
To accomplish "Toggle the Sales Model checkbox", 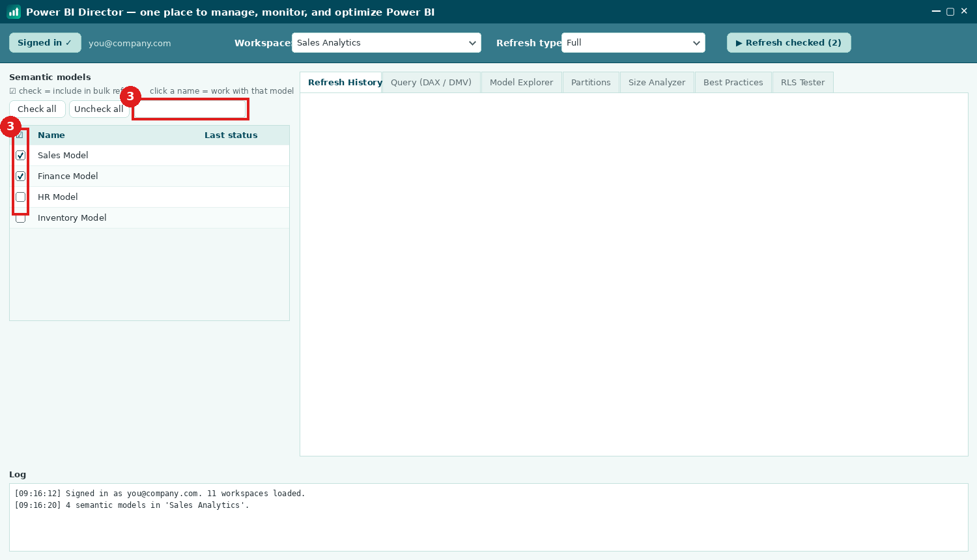I will 21,156.
